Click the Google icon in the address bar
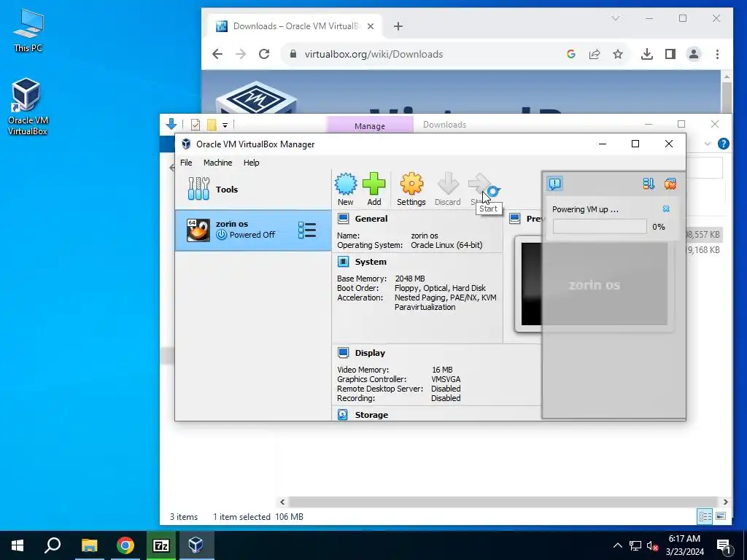747x560 pixels. (570, 54)
